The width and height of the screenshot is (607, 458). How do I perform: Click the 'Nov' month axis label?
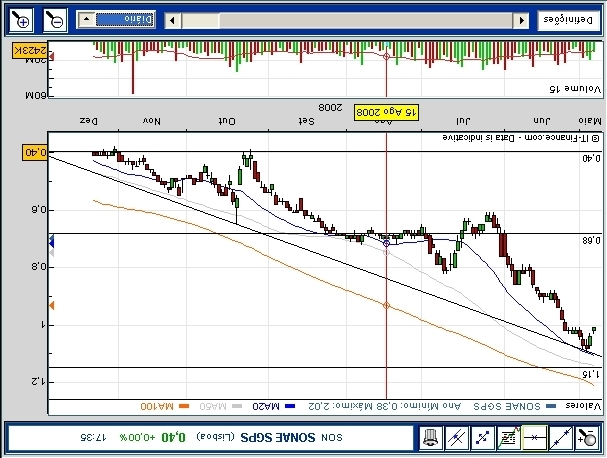pyautogui.click(x=152, y=121)
